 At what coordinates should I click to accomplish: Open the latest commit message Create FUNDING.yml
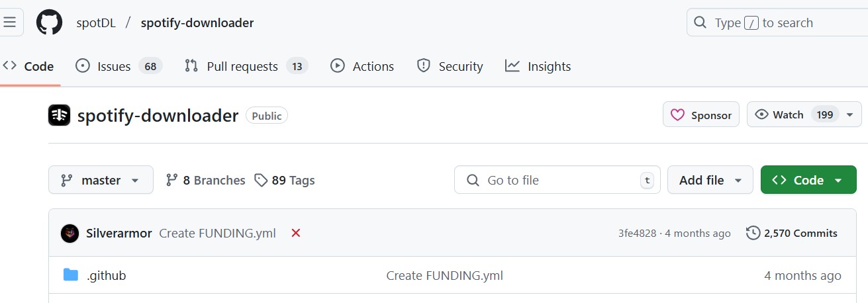(x=217, y=233)
